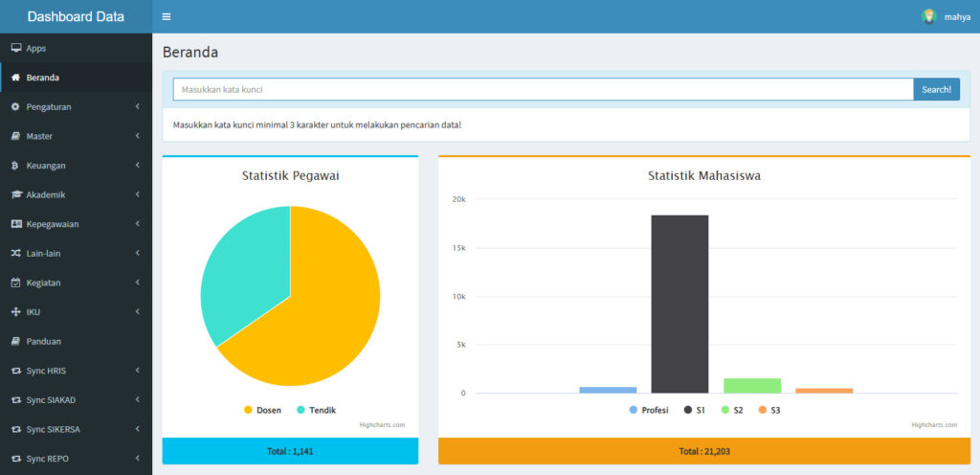This screenshot has height=475, width=980.
Task: Open the Beranda menu item
Action: click(43, 78)
